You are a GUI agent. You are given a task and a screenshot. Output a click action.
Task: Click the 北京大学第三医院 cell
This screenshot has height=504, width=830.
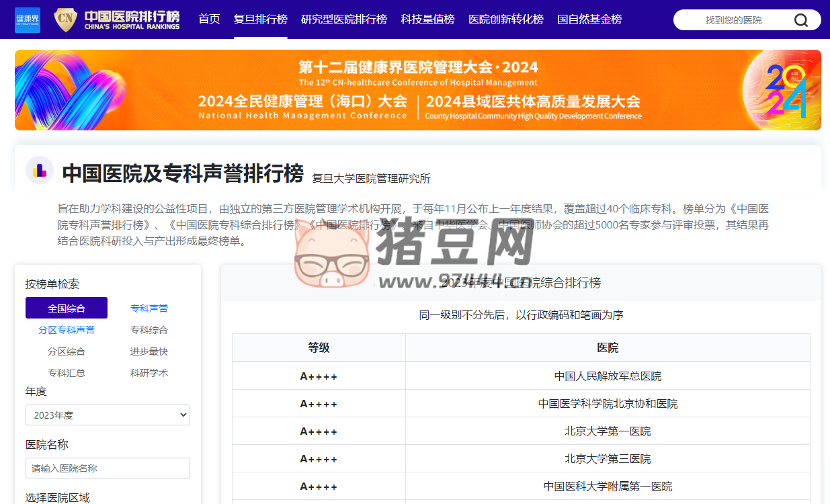tap(608, 459)
